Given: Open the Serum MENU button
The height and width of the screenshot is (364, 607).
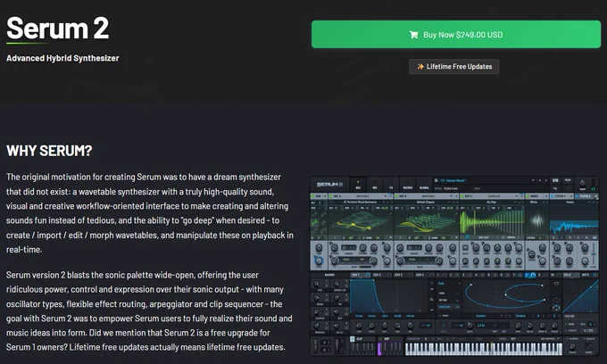Looking at the screenshot, I should click(x=568, y=180).
